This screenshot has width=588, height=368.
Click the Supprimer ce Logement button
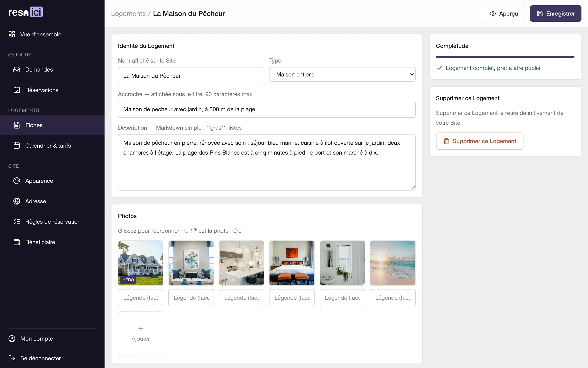point(480,141)
